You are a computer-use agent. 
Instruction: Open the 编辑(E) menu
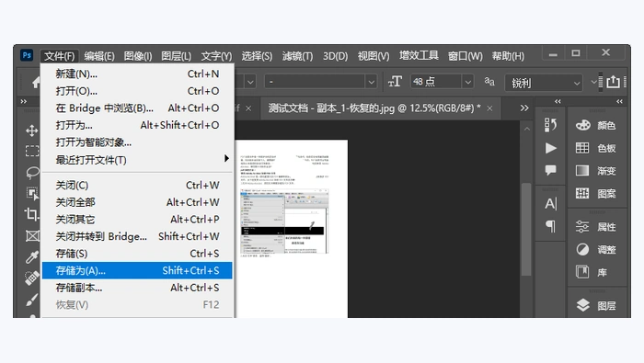99,56
